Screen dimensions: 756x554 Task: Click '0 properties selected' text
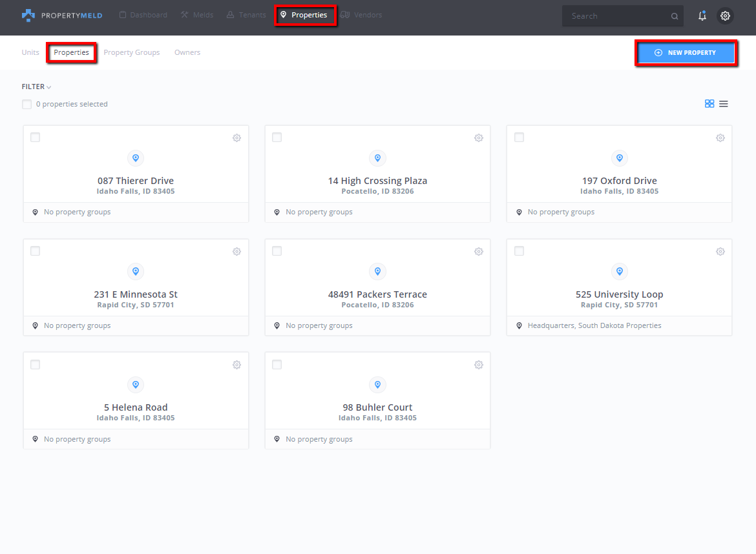click(x=72, y=104)
